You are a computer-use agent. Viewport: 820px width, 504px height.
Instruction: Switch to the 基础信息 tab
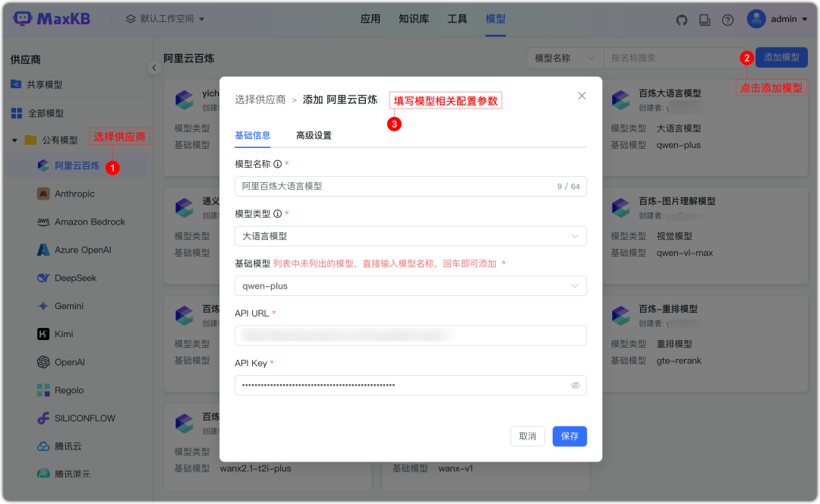pos(253,135)
